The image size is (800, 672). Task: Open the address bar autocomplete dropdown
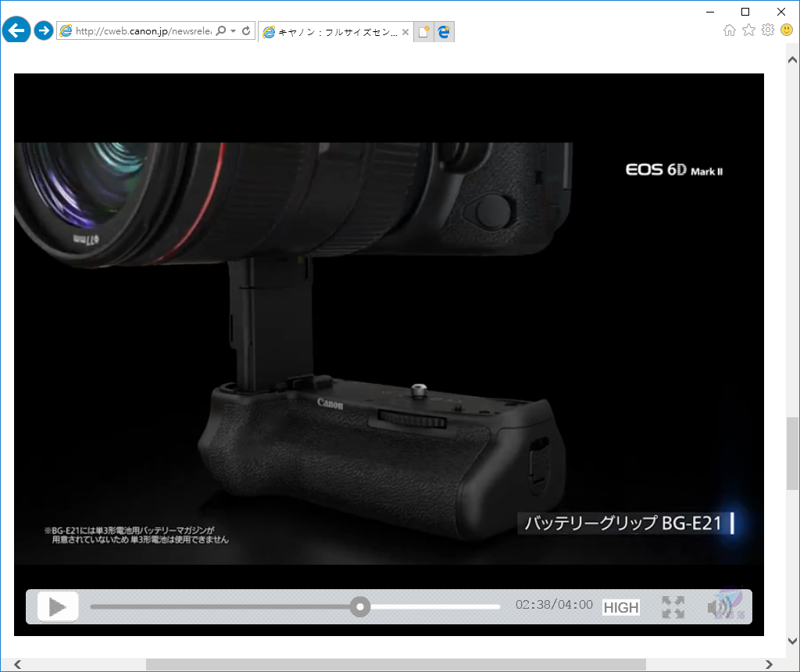tap(233, 31)
